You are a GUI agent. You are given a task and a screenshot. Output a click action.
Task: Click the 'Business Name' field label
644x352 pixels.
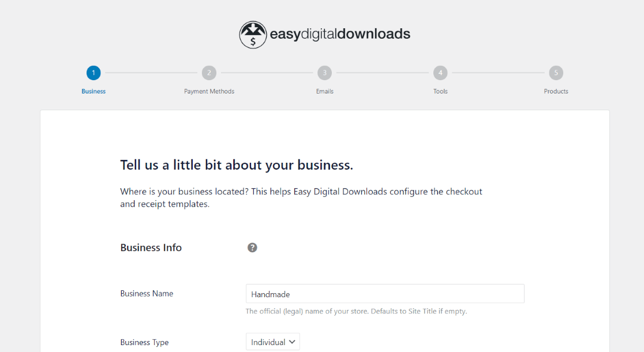point(147,294)
